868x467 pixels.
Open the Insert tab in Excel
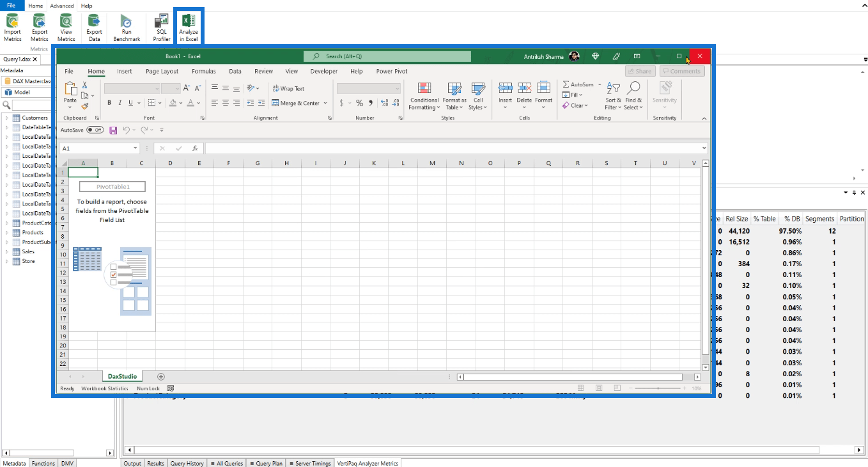125,72
